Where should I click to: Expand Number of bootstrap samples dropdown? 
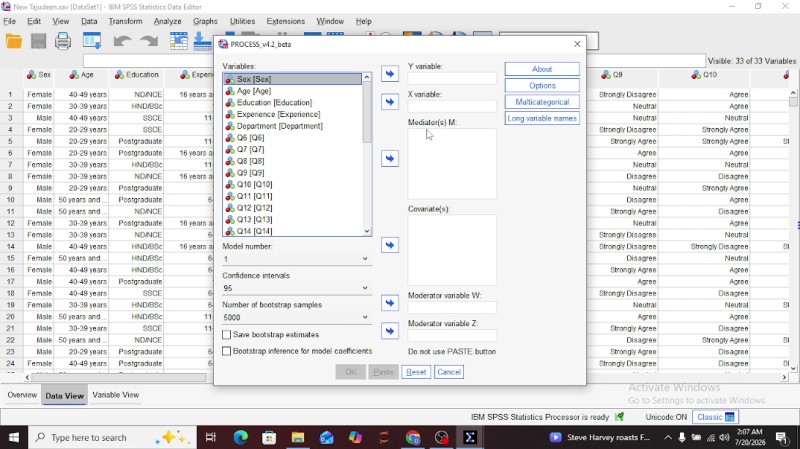365,317
